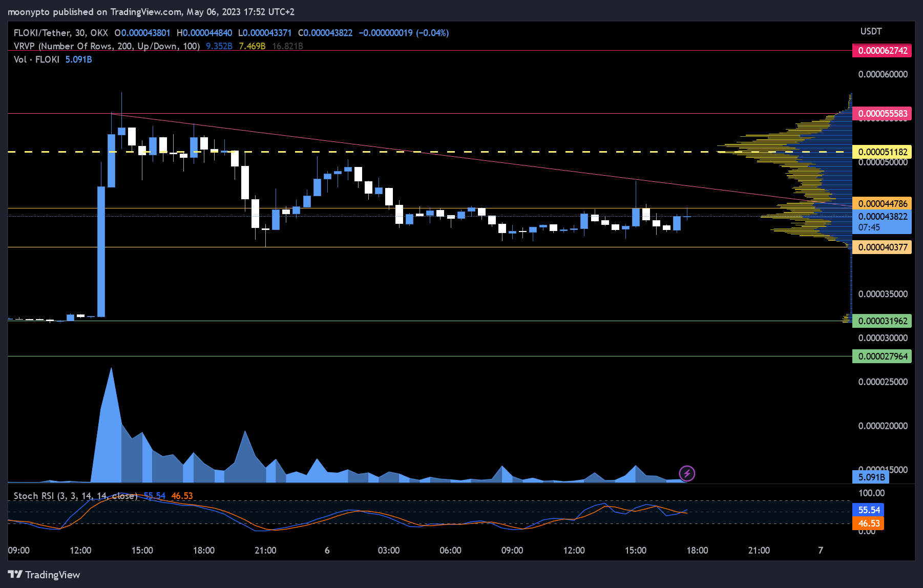Click the 07:45 candle countdown label
This screenshot has width=923, height=588.
click(x=869, y=227)
